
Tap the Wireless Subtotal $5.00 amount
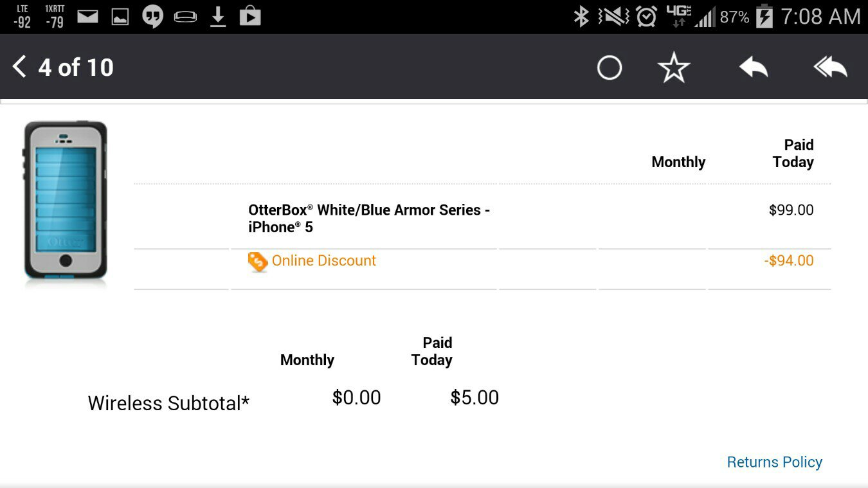475,398
